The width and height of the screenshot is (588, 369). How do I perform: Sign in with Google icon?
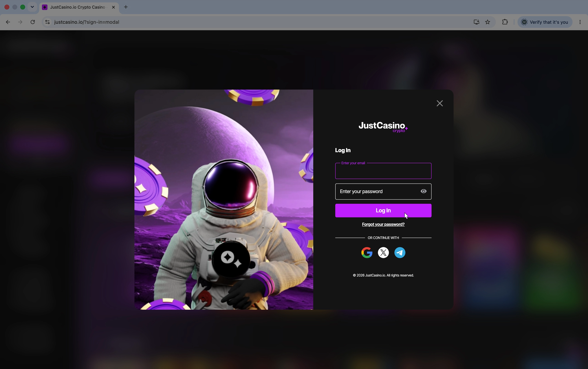click(367, 252)
